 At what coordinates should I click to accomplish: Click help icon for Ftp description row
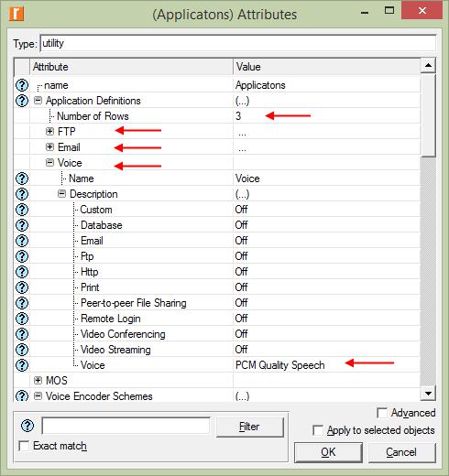point(22,256)
